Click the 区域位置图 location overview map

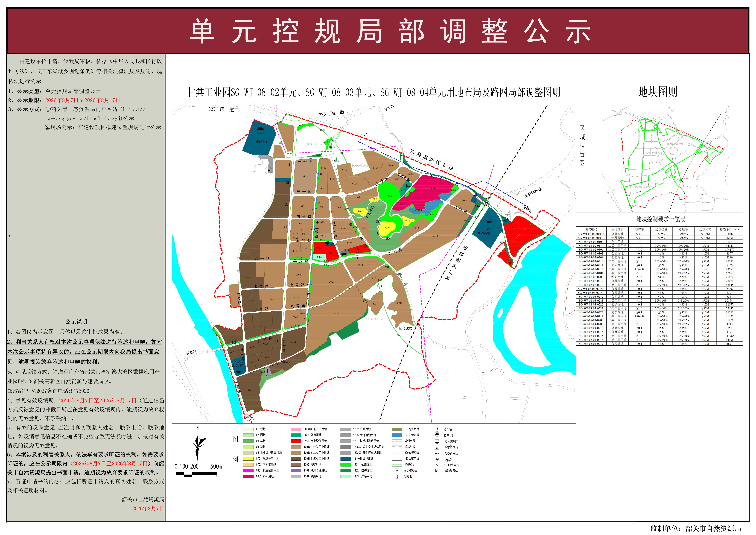point(665,159)
